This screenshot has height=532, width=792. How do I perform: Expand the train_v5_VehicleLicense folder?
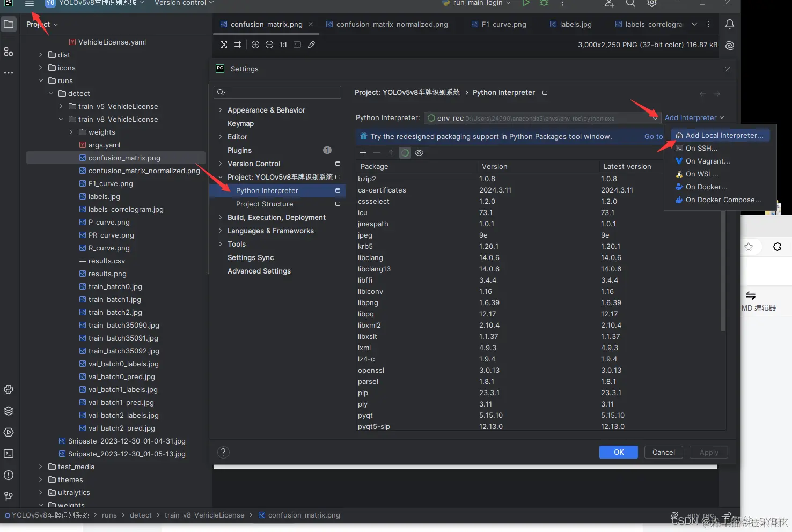click(61, 106)
